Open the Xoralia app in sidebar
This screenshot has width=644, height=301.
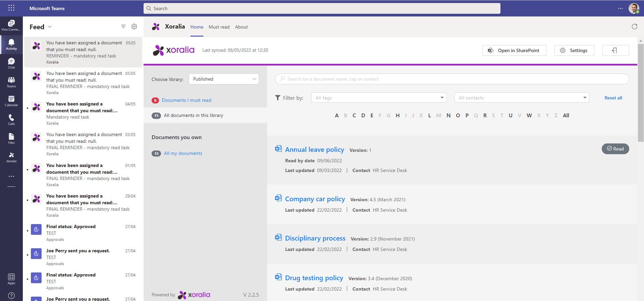click(11, 157)
